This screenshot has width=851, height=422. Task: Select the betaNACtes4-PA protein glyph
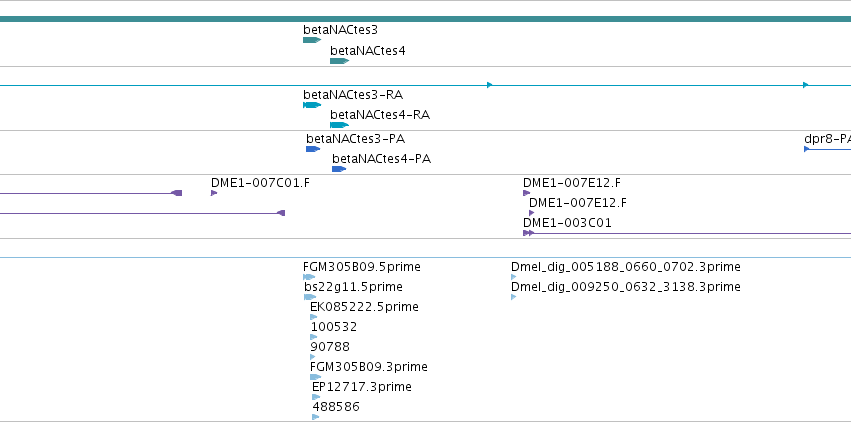tap(339, 169)
